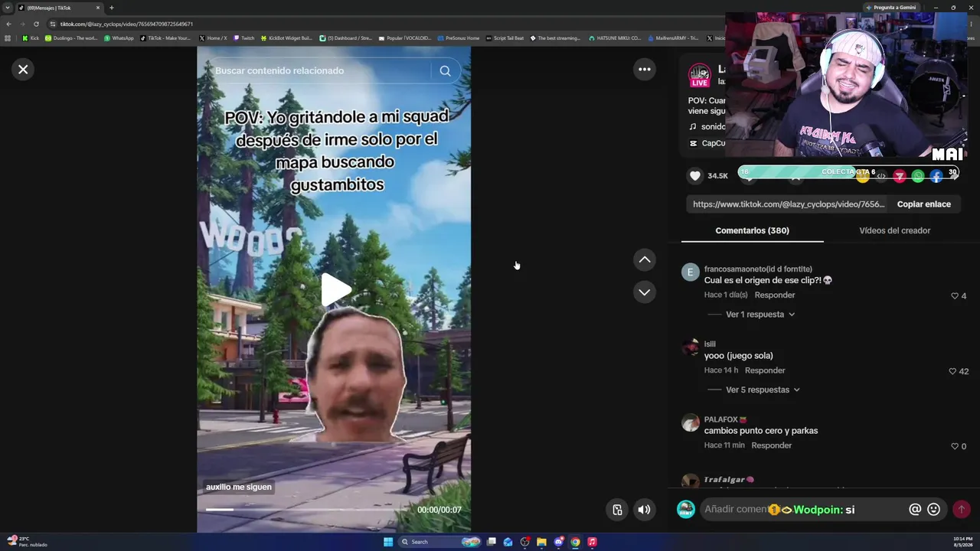Screen dimensions: 980x551
Task: Go back in browser history
Action: pos(8,24)
